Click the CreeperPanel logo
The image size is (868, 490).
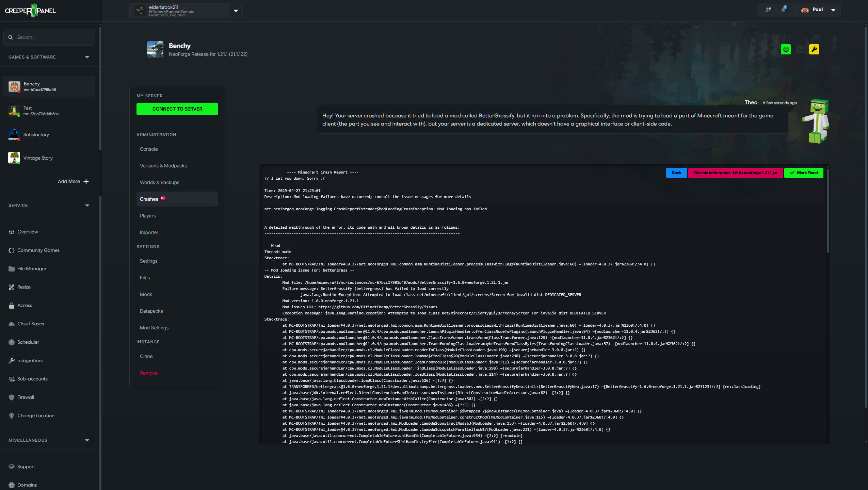pos(30,11)
